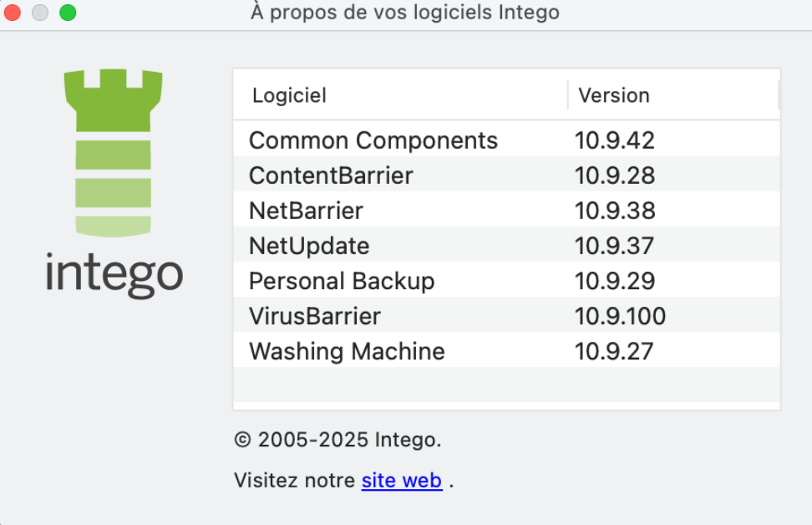Image resolution: width=812 pixels, height=525 pixels.
Task: Select the NetBarrier row
Action: (x=306, y=211)
